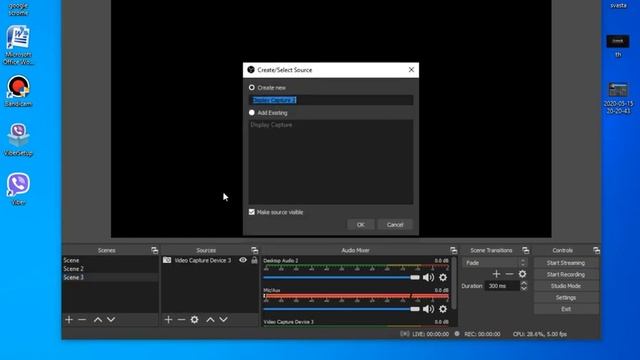Image resolution: width=640 pixels, height=360 pixels.
Task: Remove selected source with minus icon
Action: point(181,320)
